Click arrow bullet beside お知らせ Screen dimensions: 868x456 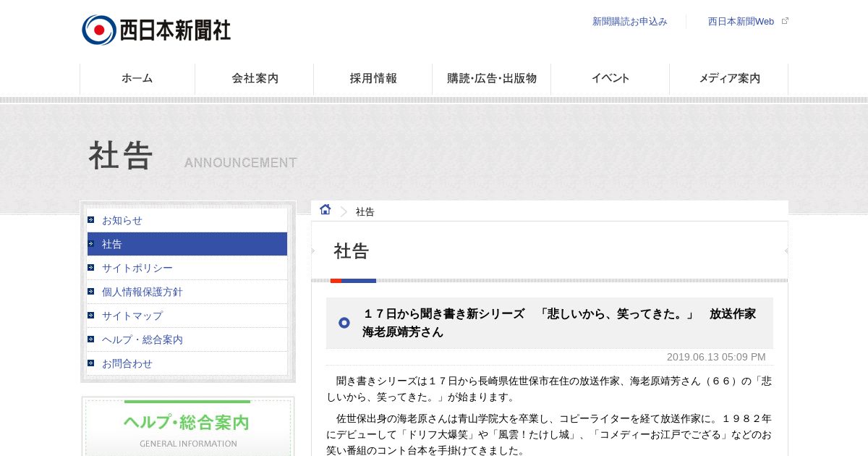pyautogui.click(x=91, y=220)
